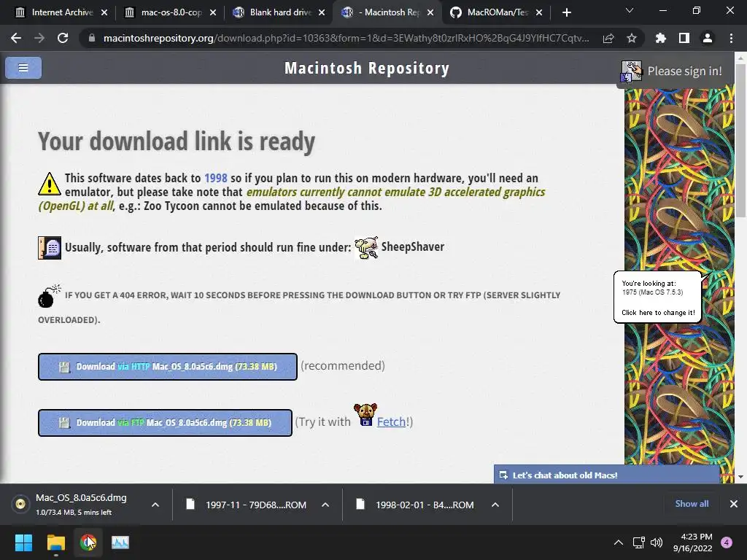Click the yellow warning triangle icon
Viewport: 747px width, 560px height.
click(50, 184)
